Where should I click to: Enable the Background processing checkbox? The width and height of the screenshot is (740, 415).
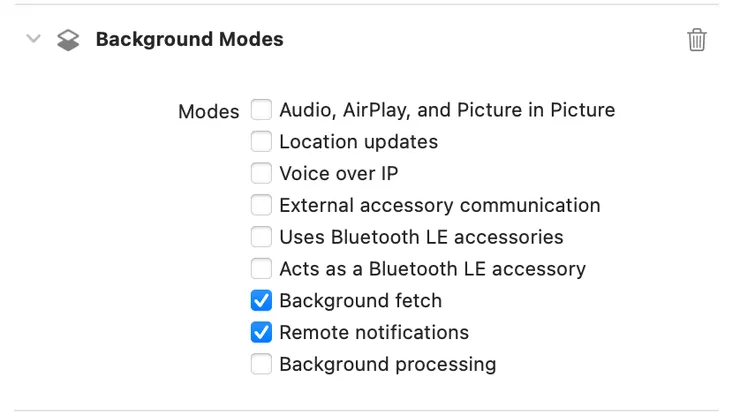261,364
